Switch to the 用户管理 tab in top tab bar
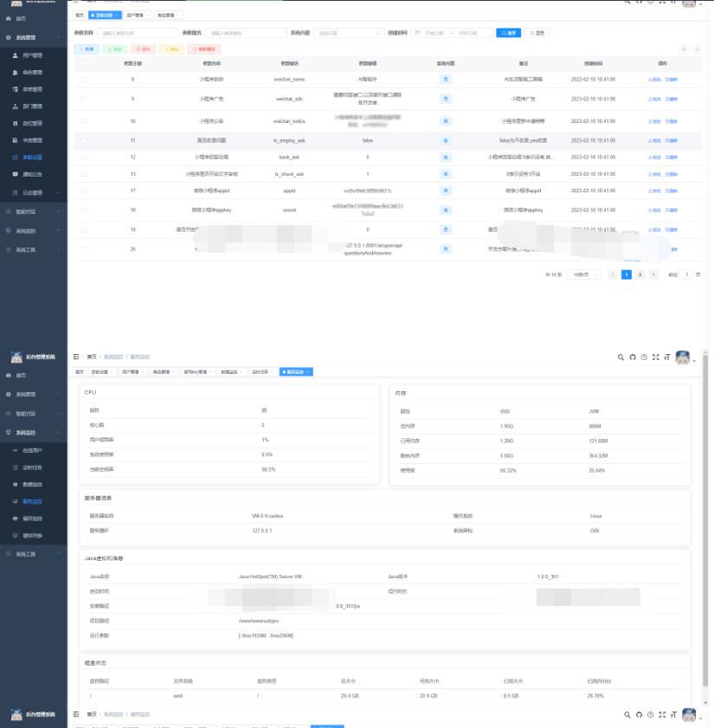The image size is (714, 728). (137, 15)
